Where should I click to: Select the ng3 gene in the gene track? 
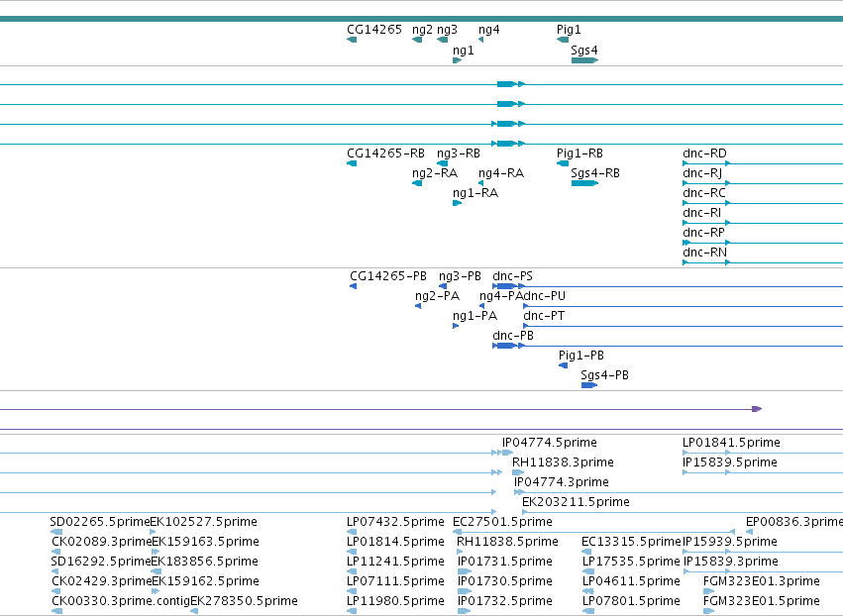coord(443,40)
